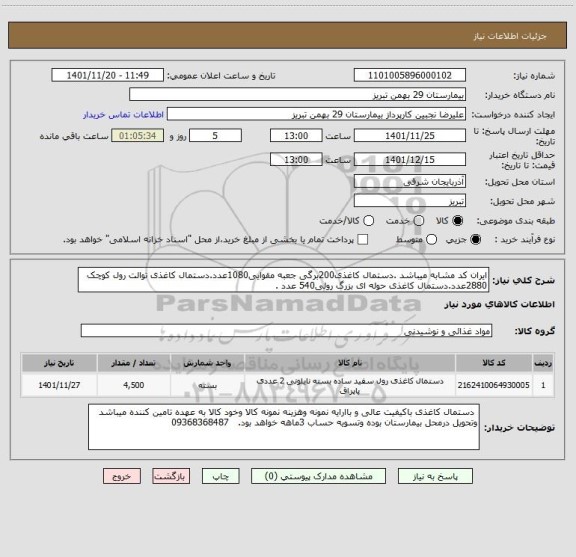The image size is (576, 557).
Task: Click the goods group field مواد غذائی و نوشیدنی
Action: 286,331
